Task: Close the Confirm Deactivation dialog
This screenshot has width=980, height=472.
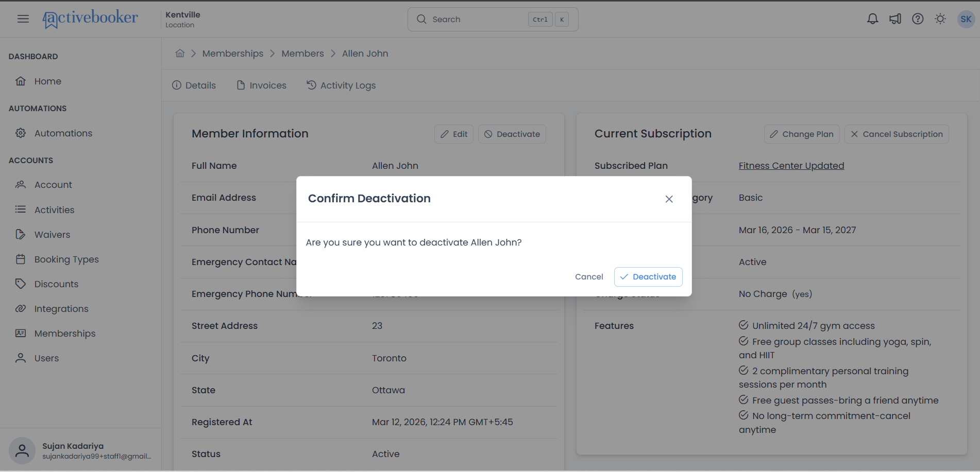Action: pyautogui.click(x=669, y=199)
